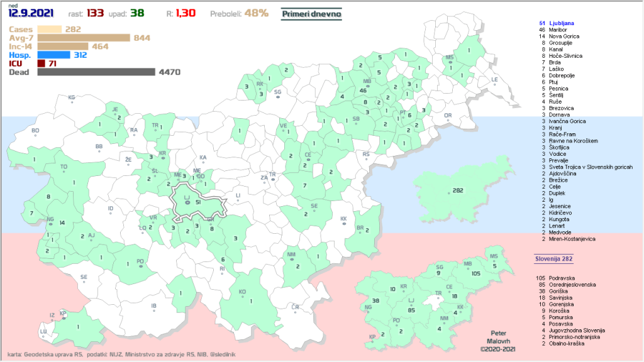Select Nova Gorica in the municipality list
The image size is (644, 362).
point(563,36)
